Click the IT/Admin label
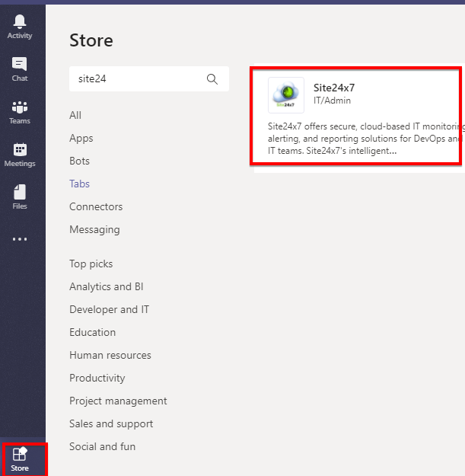The image size is (465, 476). 332,101
